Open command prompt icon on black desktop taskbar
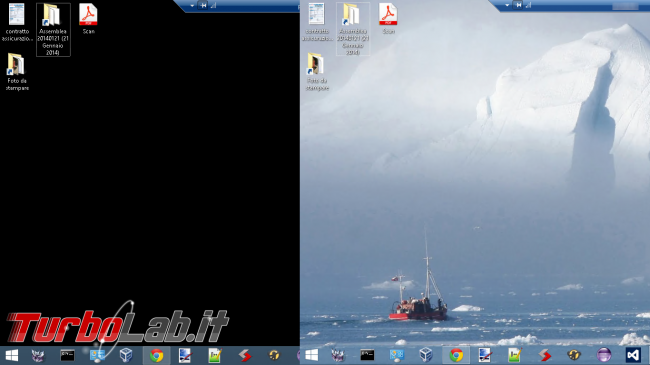Viewport: 650px width, 365px height. (x=68, y=355)
